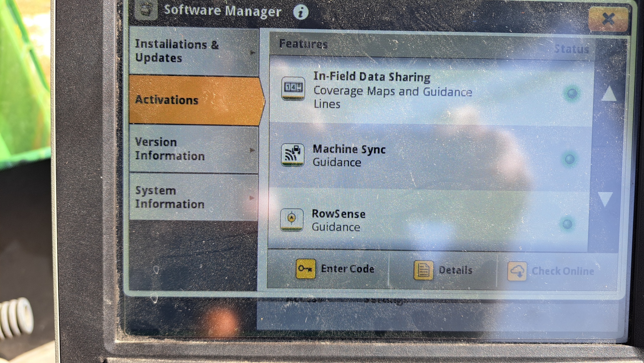
Task: Click the Details document icon
Action: point(423,270)
